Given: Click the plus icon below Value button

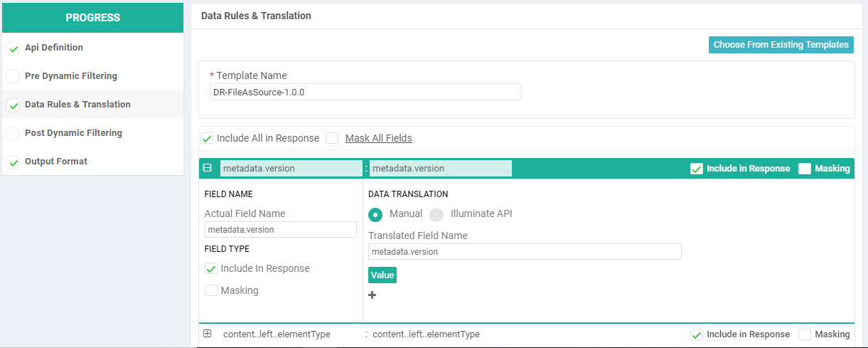Looking at the screenshot, I should 372,295.
